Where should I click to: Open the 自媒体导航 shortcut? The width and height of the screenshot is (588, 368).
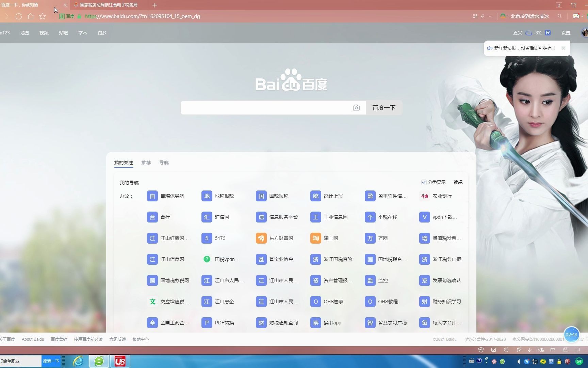click(x=166, y=196)
